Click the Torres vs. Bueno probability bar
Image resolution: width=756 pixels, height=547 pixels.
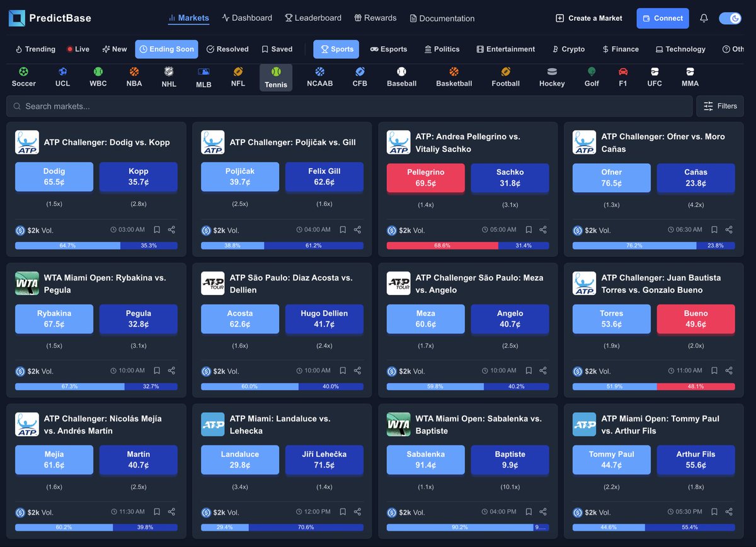click(x=654, y=386)
